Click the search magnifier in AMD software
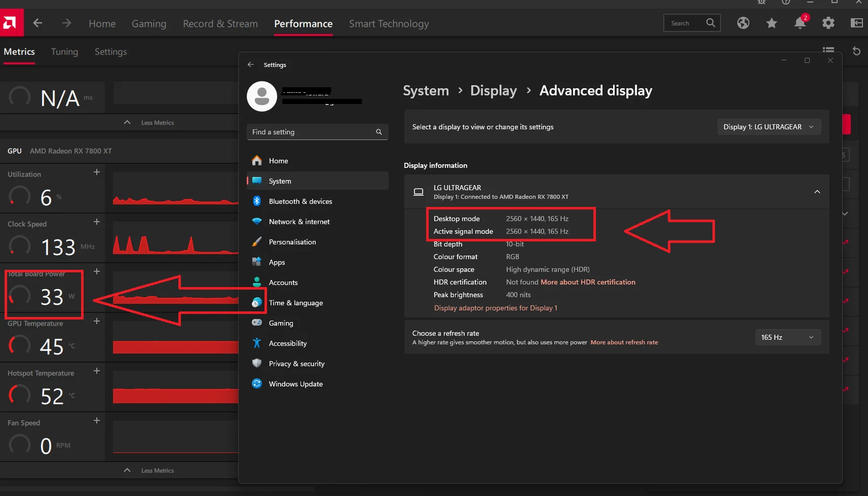The height and width of the screenshot is (496, 868). (x=710, y=23)
